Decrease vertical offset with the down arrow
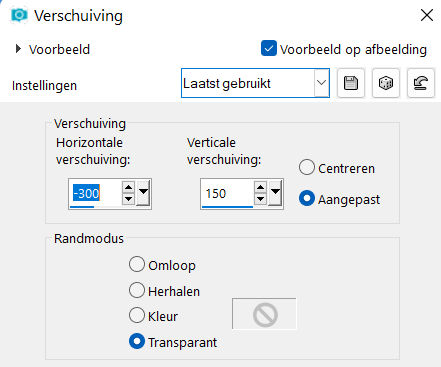 click(x=261, y=199)
